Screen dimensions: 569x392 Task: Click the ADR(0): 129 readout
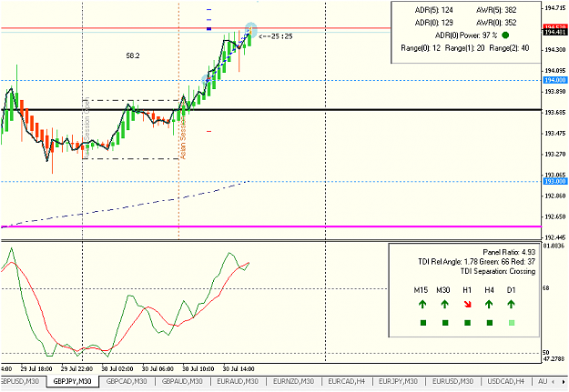tap(433, 23)
